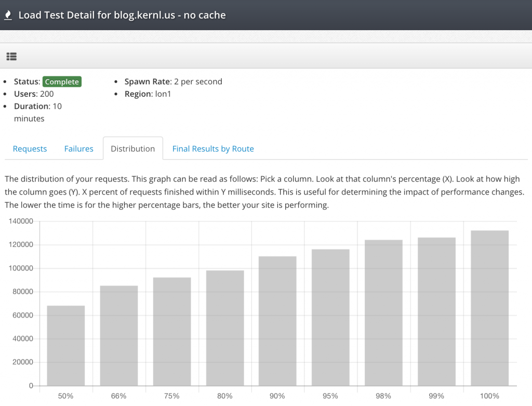
Task: Click the 50% x-axis label
Action: [65, 396]
